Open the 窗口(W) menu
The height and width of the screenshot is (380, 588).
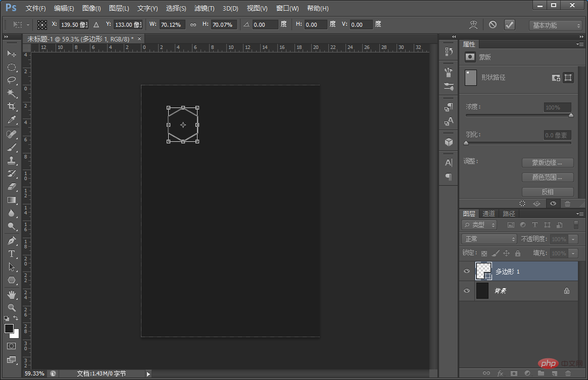287,8
